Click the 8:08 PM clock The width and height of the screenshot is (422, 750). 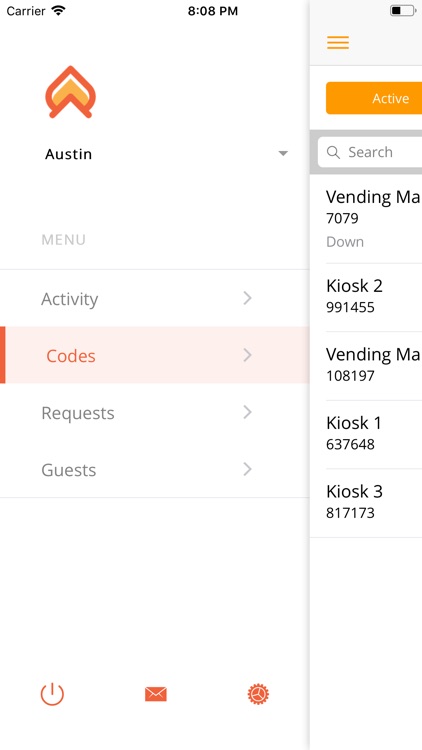(212, 11)
